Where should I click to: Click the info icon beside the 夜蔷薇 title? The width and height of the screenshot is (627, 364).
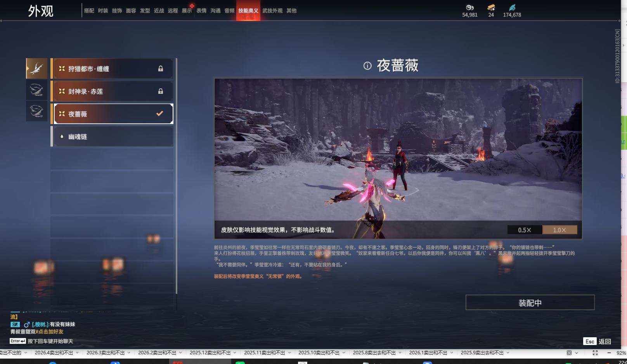[367, 66]
